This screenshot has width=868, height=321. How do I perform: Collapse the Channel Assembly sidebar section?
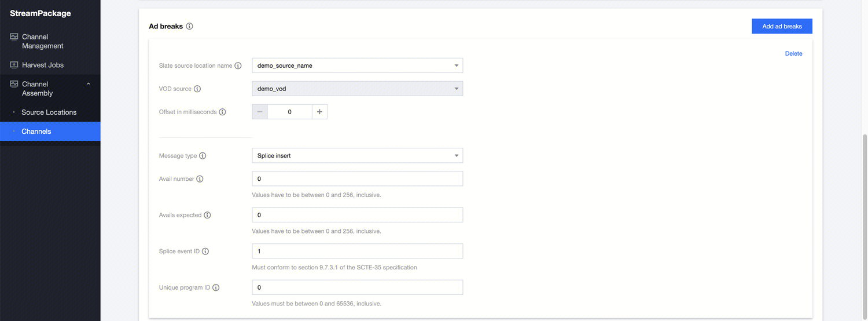click(x=89, y=84)
